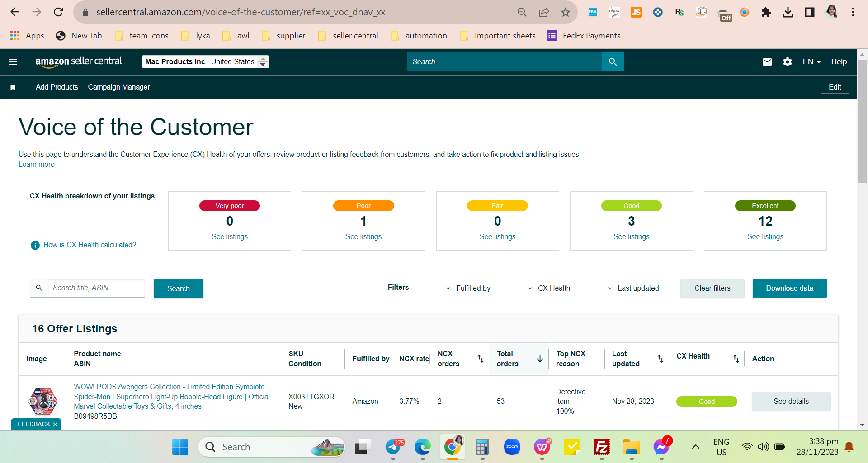Click the browser address bar URL
Screen dimensions: 868x463
point(241,12)
